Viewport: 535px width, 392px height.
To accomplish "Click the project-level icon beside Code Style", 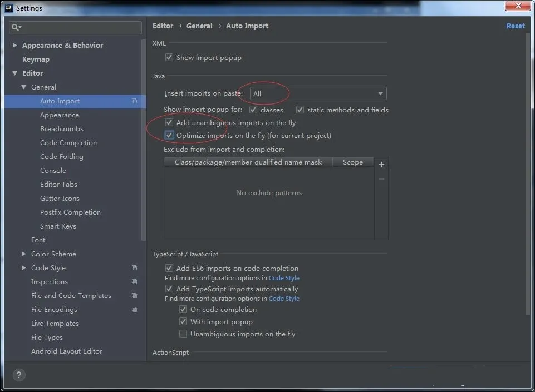I will pos(134,268).
